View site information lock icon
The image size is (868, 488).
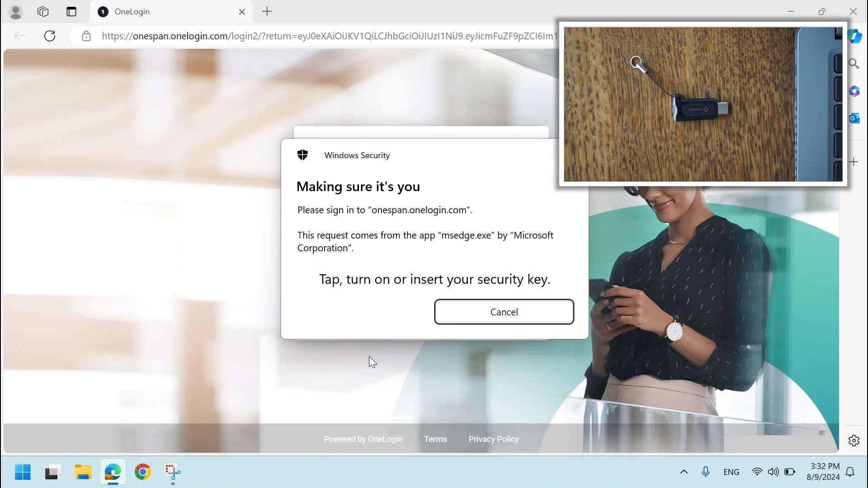(x=86, y=36)
